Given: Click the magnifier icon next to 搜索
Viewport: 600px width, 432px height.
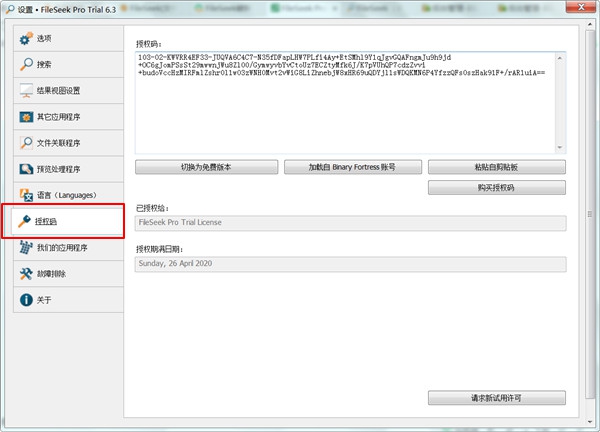Looking at the screenshot, I should pyautogui.click(x=26, y=64).
